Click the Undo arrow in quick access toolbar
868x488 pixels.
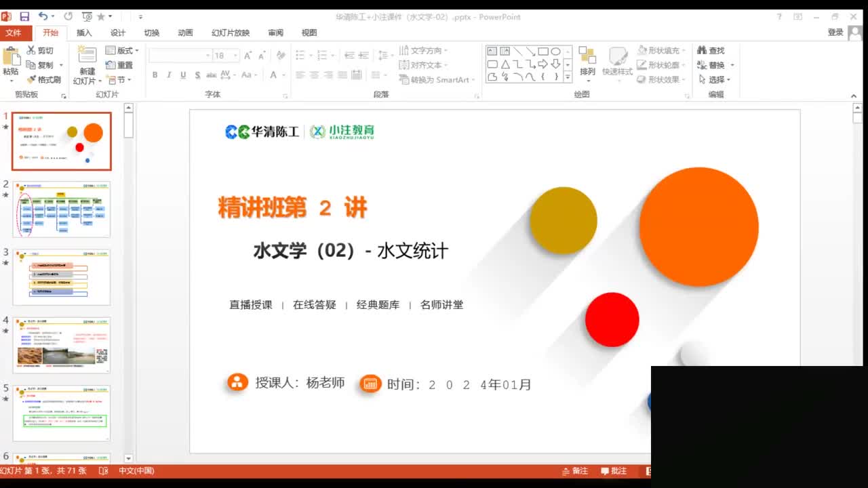click(x=43, y=16)
